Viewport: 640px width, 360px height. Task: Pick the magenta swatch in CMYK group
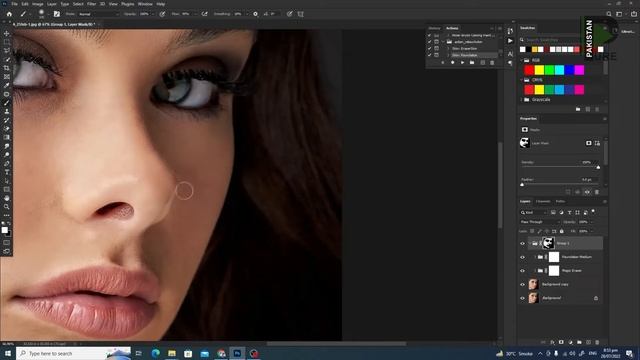(579, 90)
